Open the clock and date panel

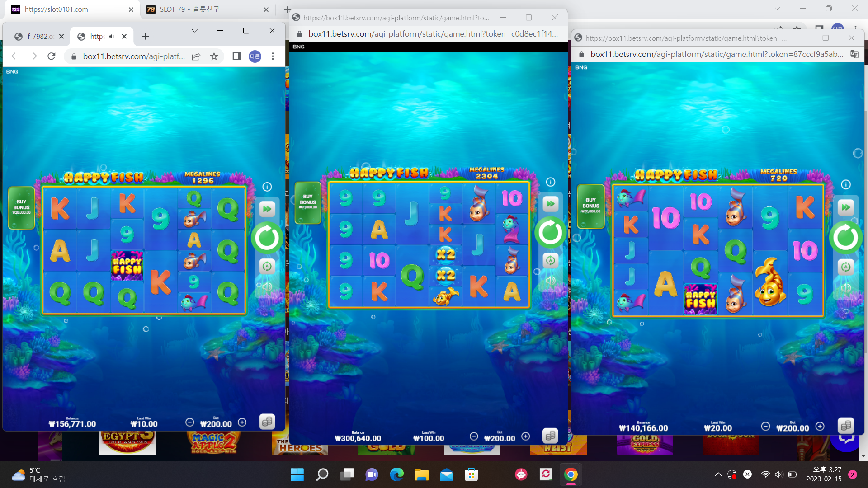click(x=824, y=474)
